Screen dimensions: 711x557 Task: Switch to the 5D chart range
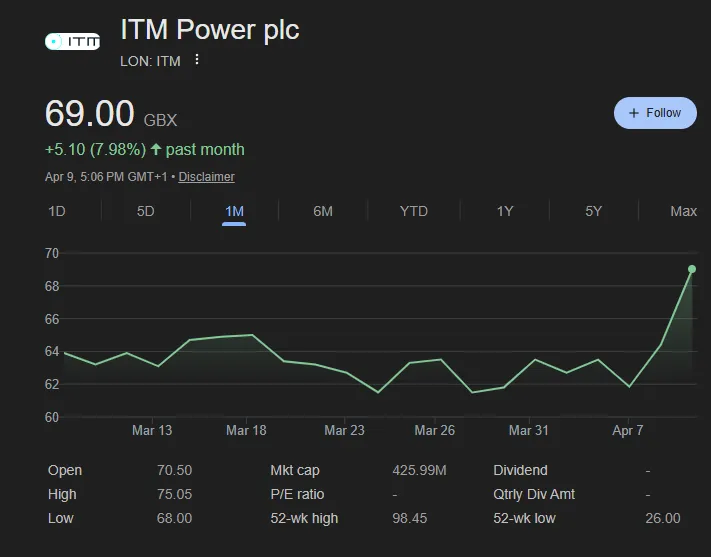(x=146, y=211)
